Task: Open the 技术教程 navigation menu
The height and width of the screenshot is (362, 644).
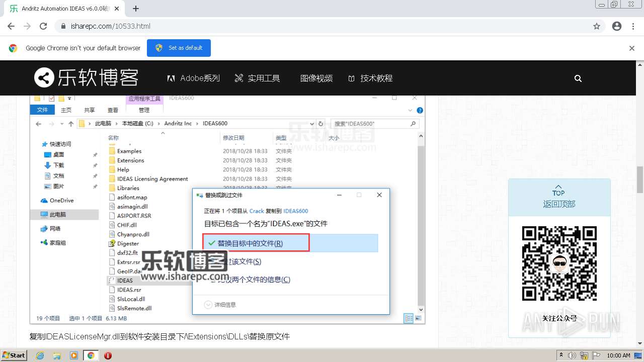Action: coord(370,78)
